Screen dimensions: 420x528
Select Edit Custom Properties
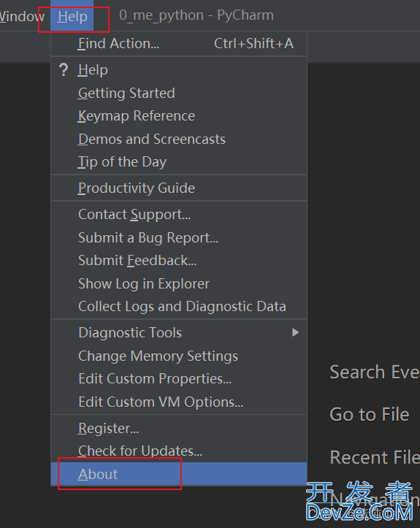[179, 379]
